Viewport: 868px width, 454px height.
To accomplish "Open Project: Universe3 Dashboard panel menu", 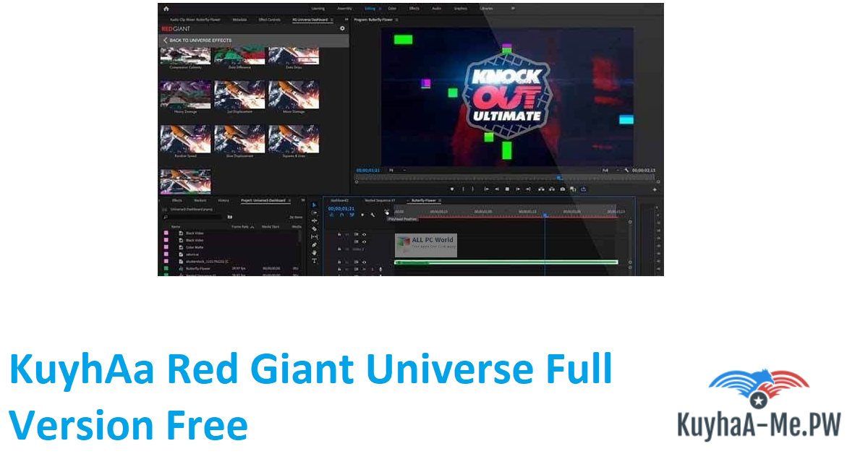I will coord(289,200).
